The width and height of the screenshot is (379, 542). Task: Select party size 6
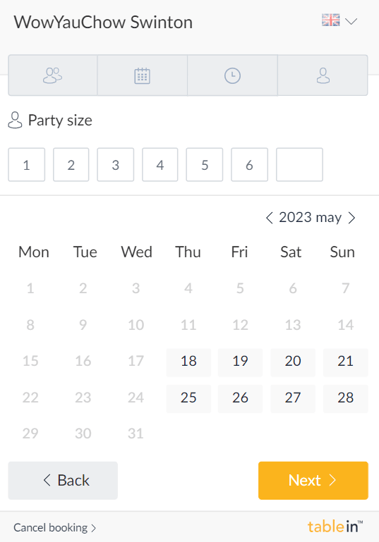pos(249,165)
